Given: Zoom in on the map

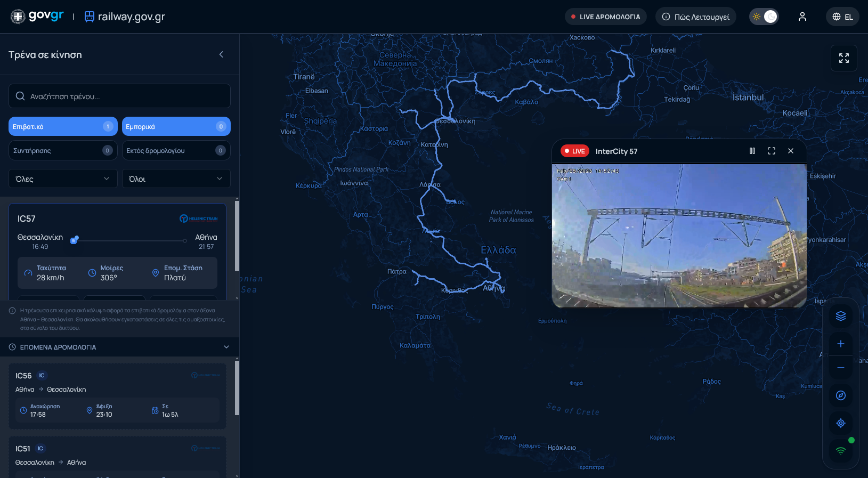Looking at the screenshot, I should [840, 344].
